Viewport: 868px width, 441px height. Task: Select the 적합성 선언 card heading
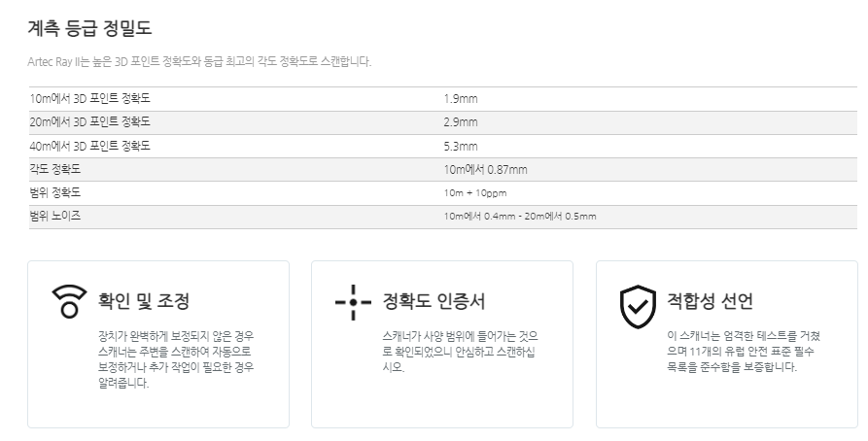[711, 301]
